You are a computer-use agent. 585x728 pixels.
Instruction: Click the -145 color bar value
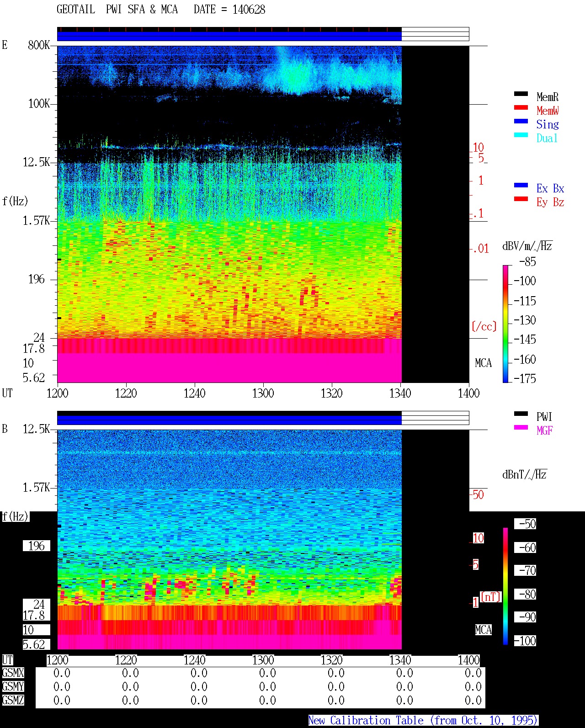click(x=525, y=340)
